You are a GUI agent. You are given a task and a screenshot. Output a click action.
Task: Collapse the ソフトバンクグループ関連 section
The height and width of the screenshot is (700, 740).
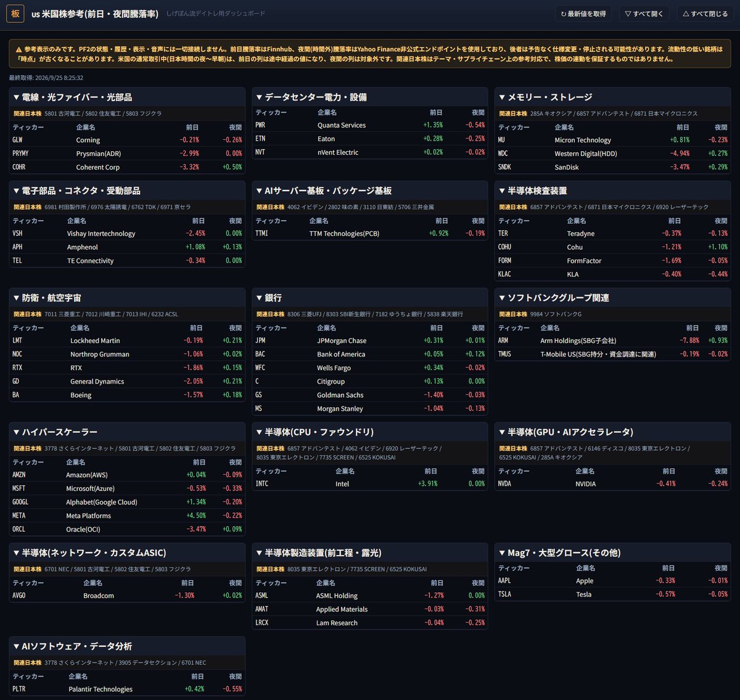pyautogui.click(x=612, y=298)
